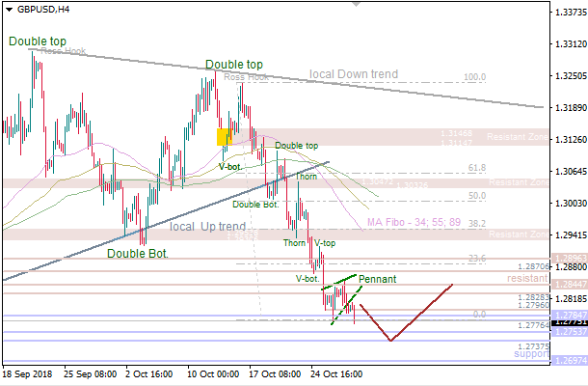Click the yellow highlighted rectangle marker on chart
Viewport: 588px width, 386px height.
click(x=225, y=136)
